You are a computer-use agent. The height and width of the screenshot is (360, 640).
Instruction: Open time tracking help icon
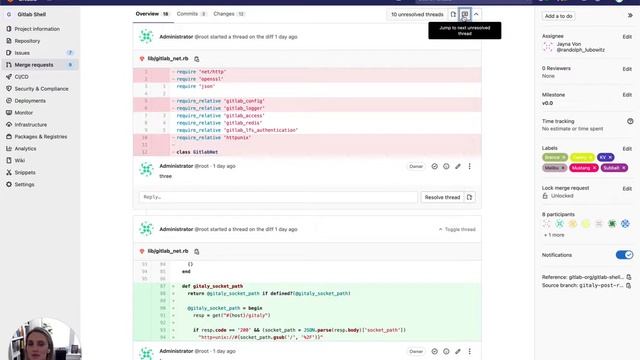coord(630,121)
